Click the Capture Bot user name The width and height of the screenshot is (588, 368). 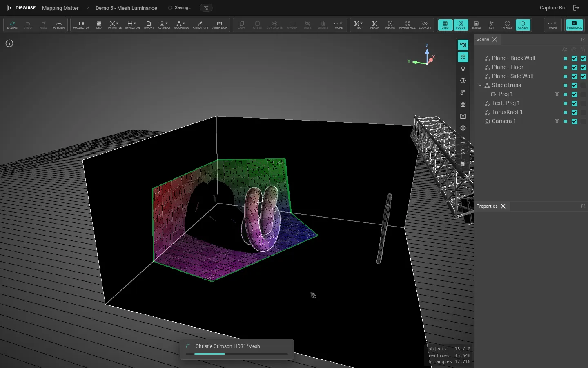[x=553, y=8]
